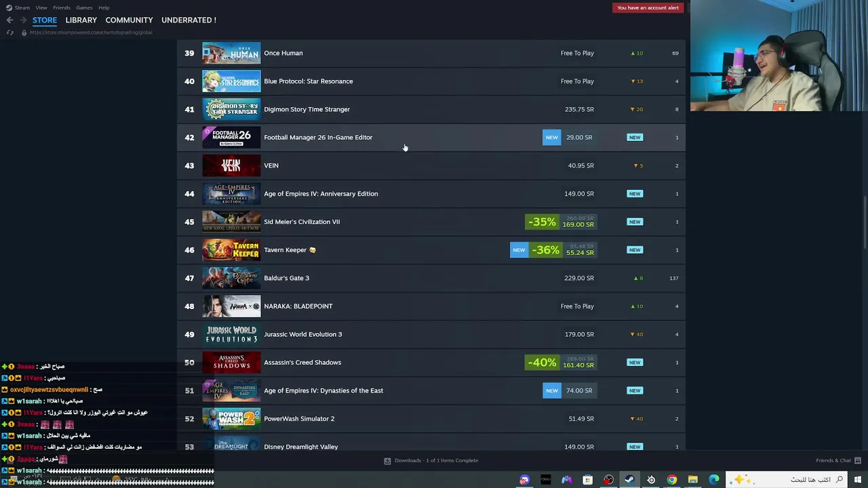Click the Windows search box
This screenshot has height=488, width=868.
787,480
